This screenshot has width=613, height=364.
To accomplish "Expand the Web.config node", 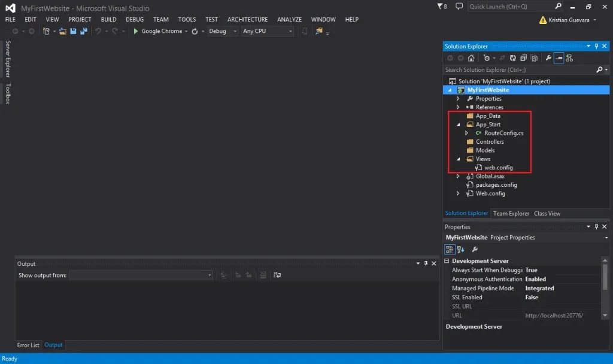I will tap(458, 193).
